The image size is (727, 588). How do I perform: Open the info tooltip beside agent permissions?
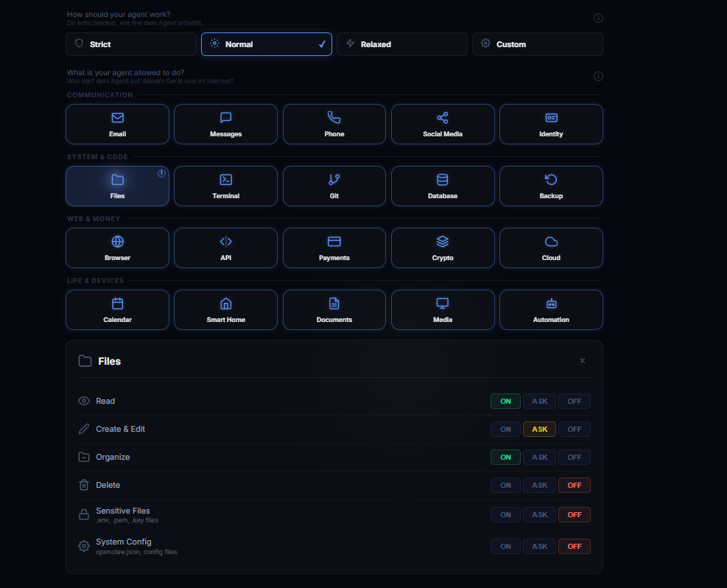(x=598, y=76)
